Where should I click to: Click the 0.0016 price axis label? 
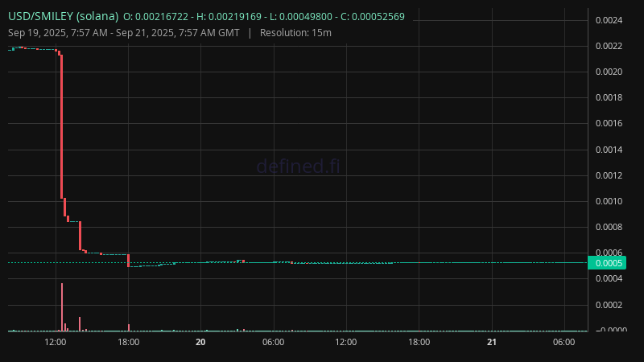tap(609, 124)
